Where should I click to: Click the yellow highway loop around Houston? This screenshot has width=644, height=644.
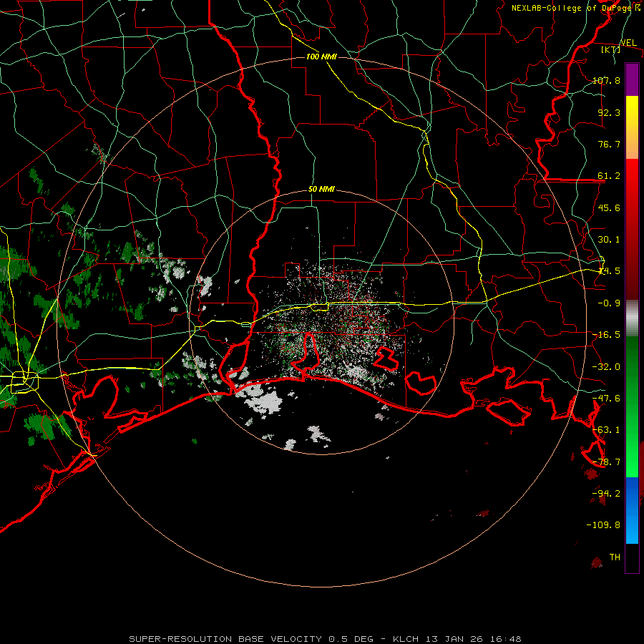[x=24, y=382]
